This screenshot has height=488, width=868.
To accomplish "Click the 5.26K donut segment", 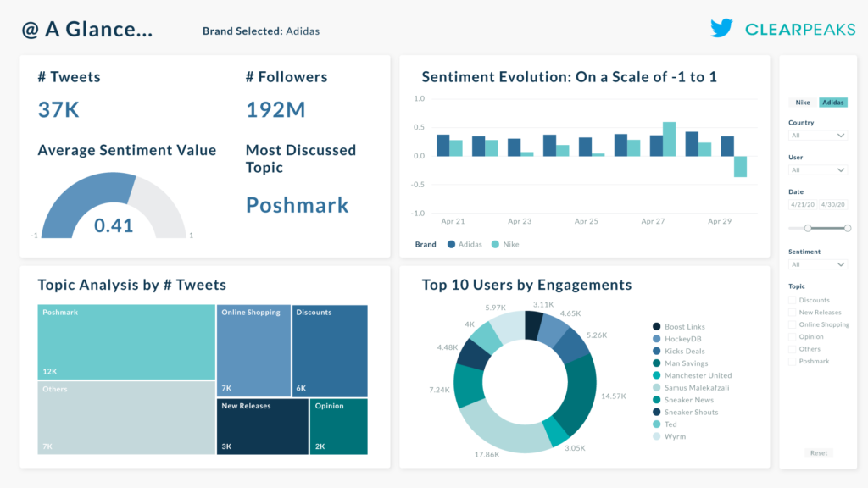I will (x=574, y=345).
